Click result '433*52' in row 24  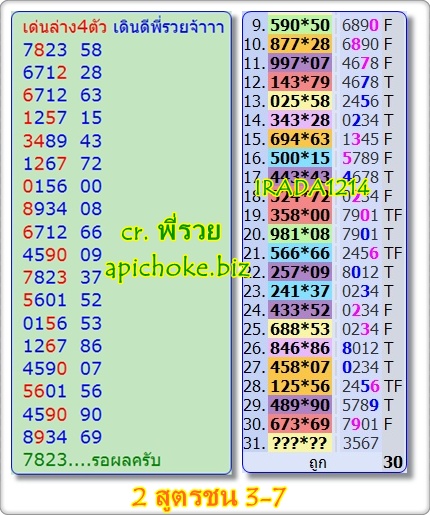300,310
